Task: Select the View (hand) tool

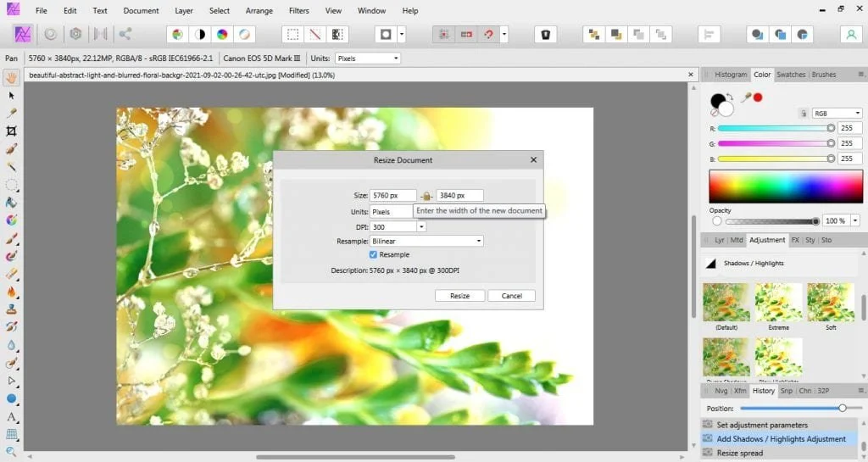Action: [11, 77]
